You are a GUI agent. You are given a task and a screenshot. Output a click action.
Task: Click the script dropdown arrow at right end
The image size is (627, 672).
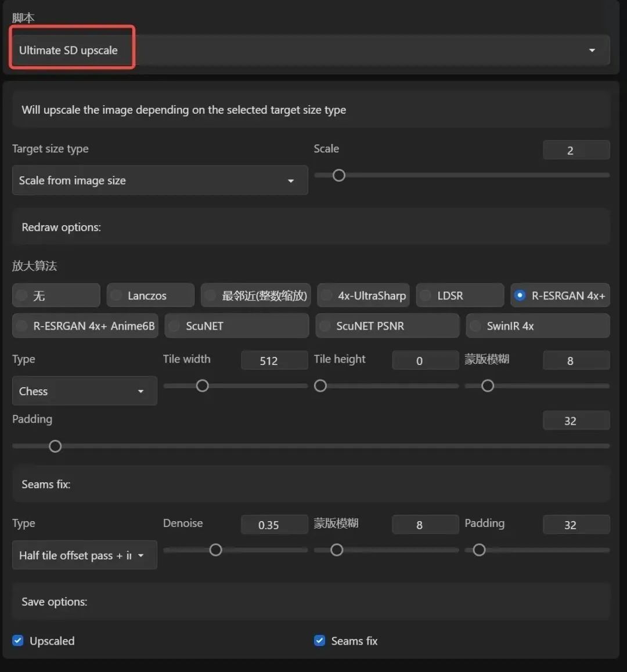click(x=592, y=50)
